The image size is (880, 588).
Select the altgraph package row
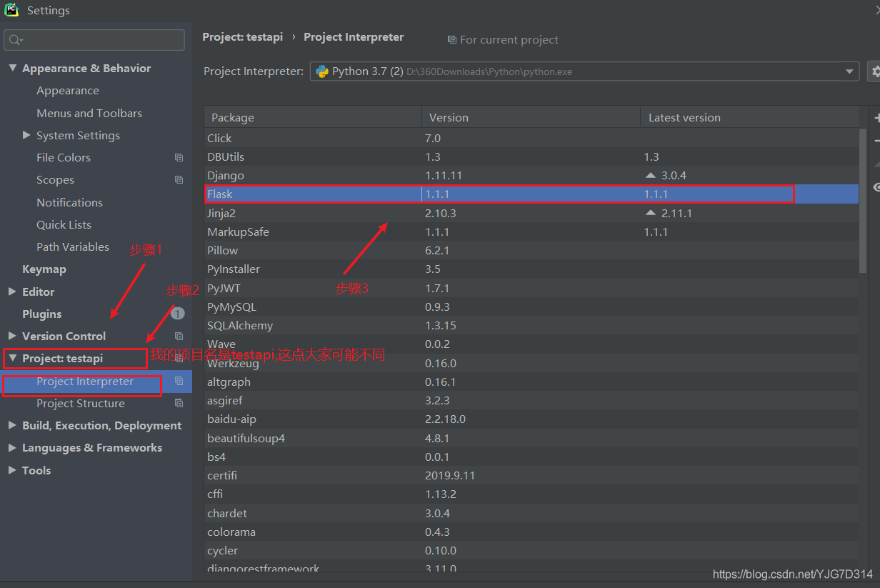coord(531,382)
